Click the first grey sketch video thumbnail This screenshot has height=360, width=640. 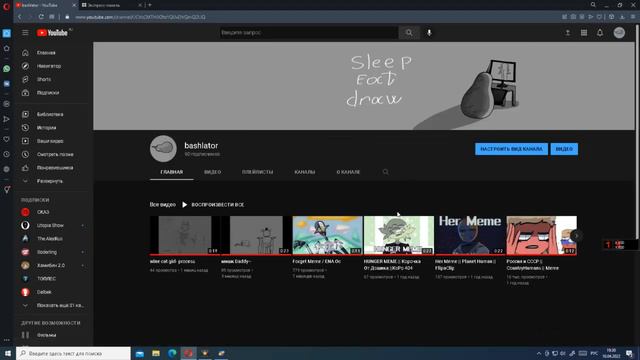(x=185, y=236)
